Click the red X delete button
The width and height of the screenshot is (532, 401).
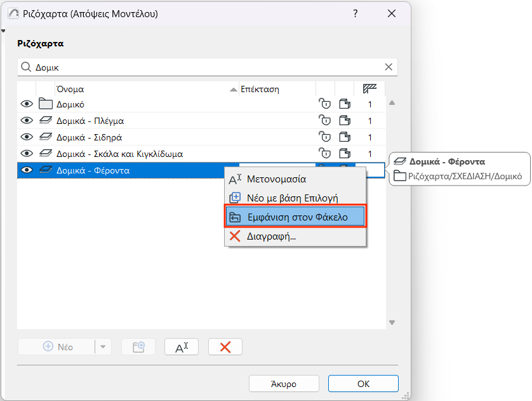225,347
